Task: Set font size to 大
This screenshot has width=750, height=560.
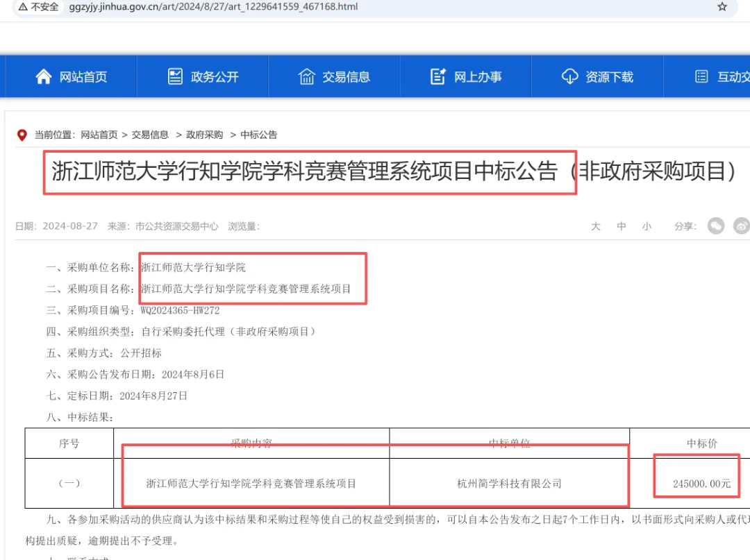Action: 596,226
